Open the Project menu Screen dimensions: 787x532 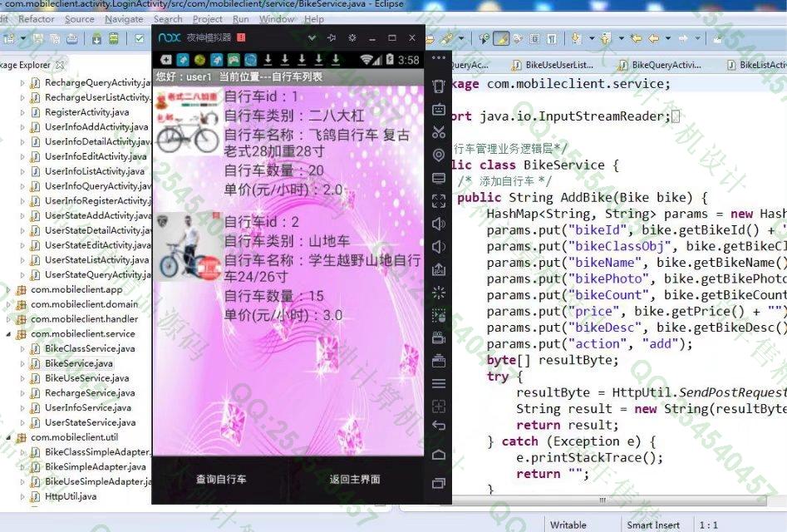pyautogui.click(x=207, y=19)
